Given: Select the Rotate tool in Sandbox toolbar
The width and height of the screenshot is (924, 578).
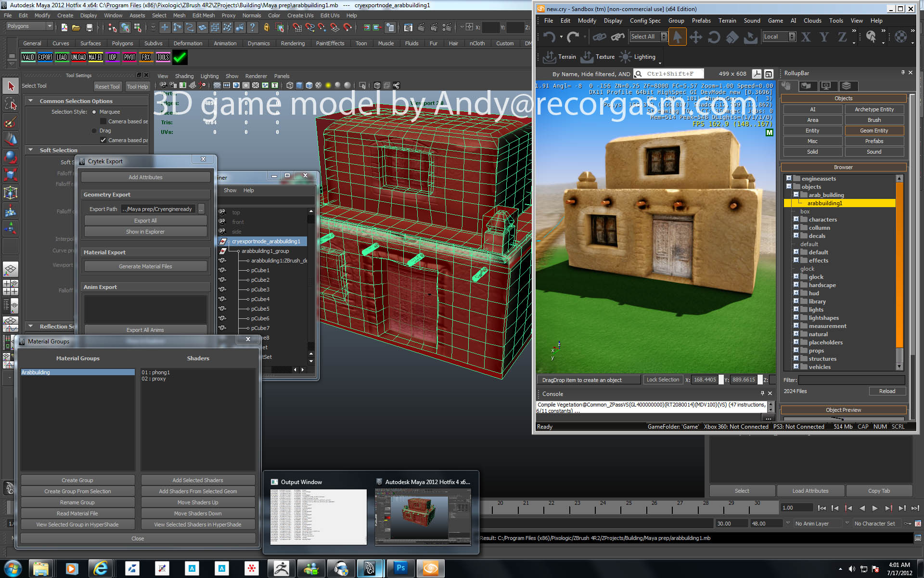Looking at the screenshot, I should 714,37.
